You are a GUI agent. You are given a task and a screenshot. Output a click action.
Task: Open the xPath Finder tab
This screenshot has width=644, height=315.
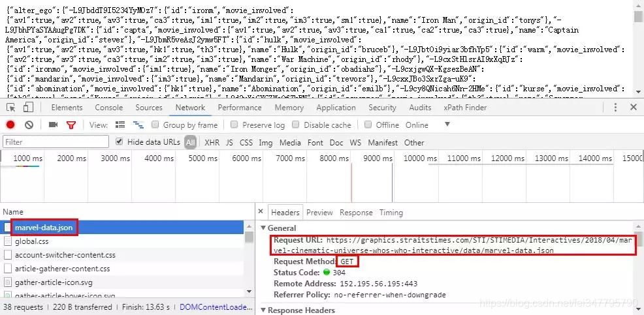(x=465, y=108)
